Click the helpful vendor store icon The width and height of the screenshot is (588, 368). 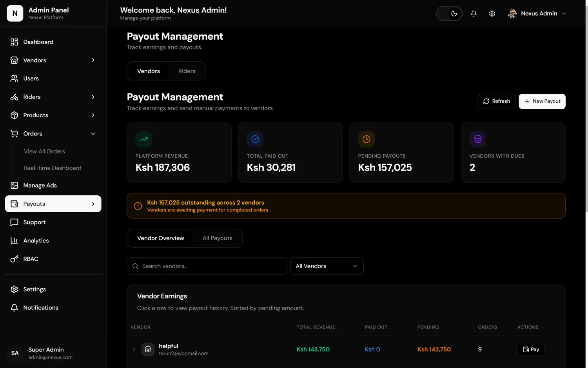pos(148,349)
